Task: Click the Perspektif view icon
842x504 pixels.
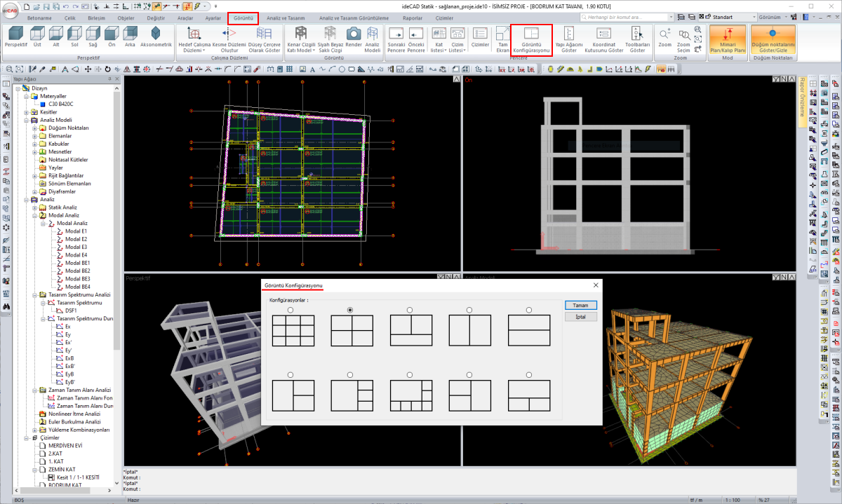Action: [x=15, y=33]
